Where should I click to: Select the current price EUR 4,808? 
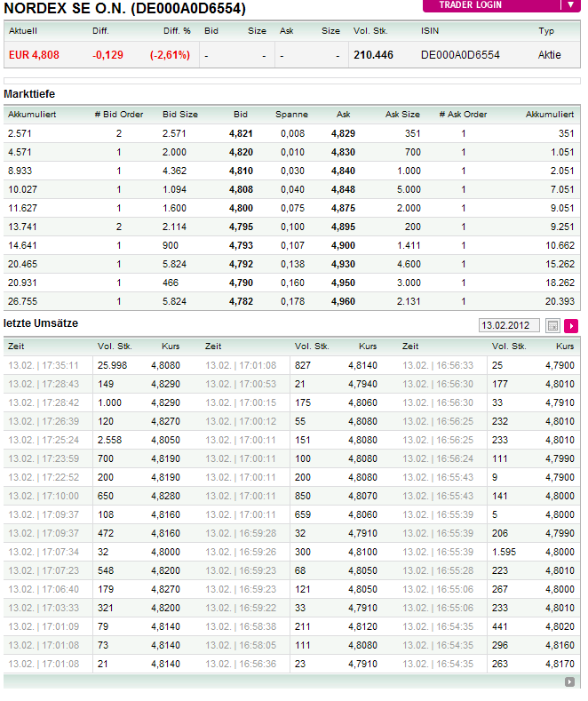point(34,55)
